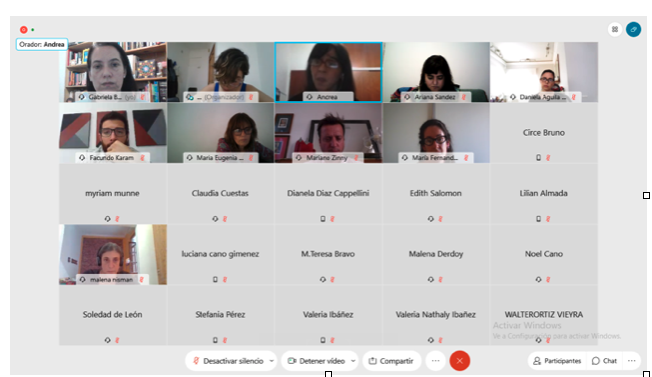Screen dimensions: 652x377
Task: Click the headset icon under Noel Cano
Action: [538, 279]
